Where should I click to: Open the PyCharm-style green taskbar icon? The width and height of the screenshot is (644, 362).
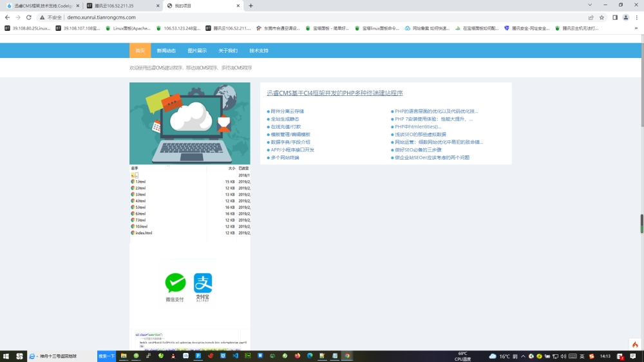point(248,356)
